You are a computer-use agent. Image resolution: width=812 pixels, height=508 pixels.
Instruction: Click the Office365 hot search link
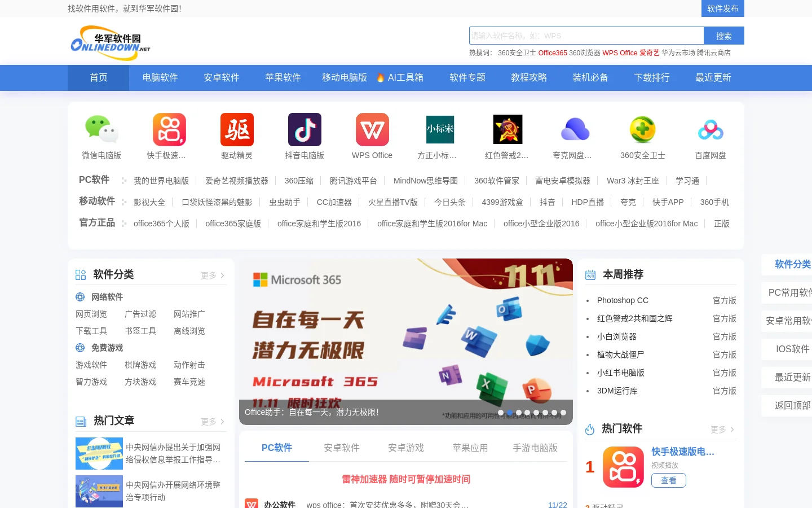coord(553,52)
